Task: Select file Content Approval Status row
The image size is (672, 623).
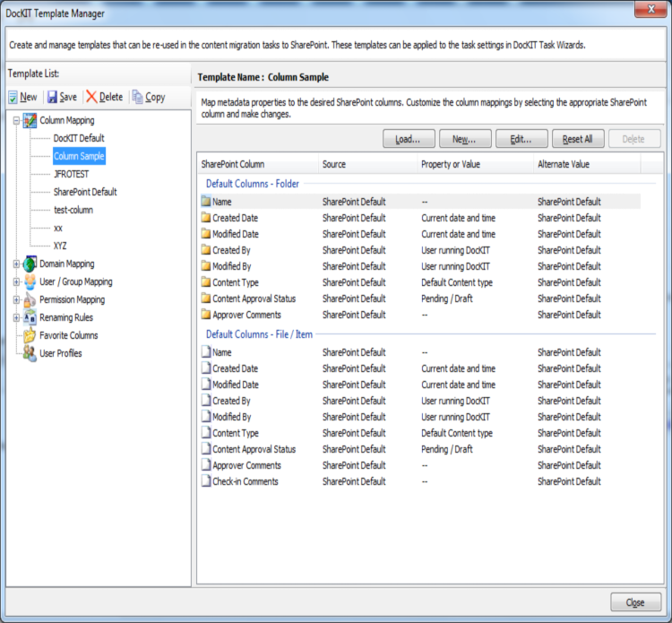Action: coord(420,449)
